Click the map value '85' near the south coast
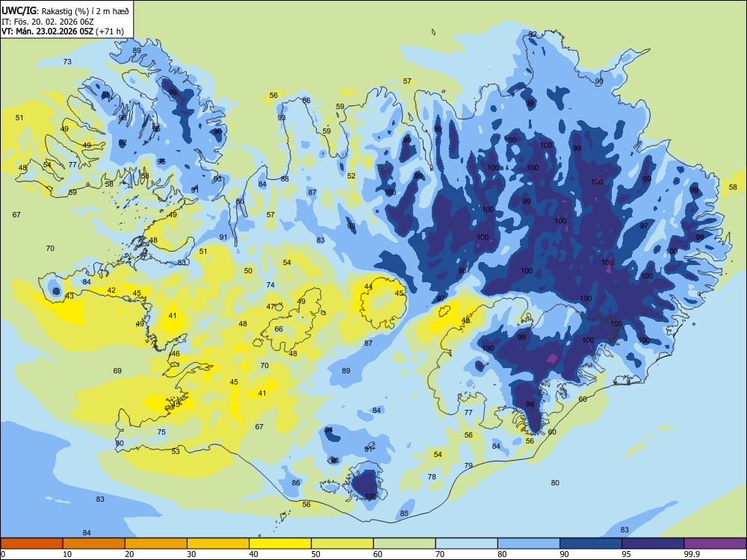The image size is (747, 560). [x=404, y=514]
